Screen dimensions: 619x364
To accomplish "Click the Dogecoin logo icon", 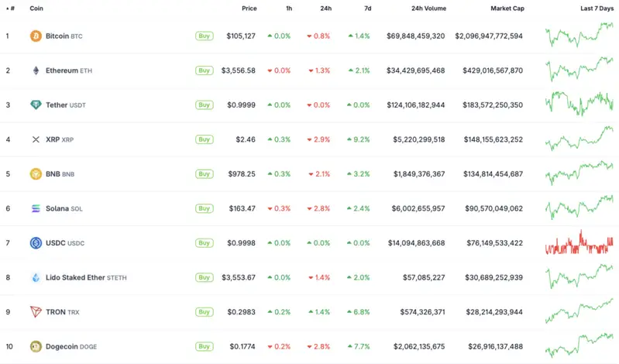I will (35, 346).
